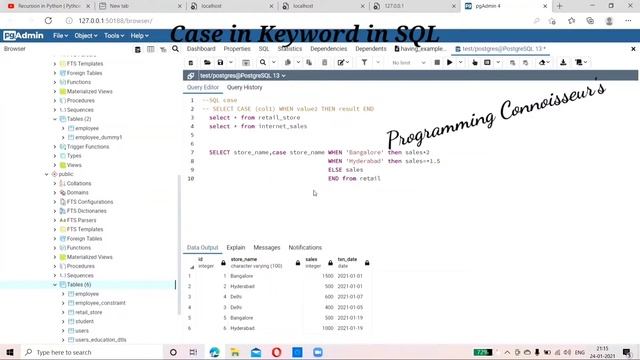Collapse the public schema node
The height and width of the screenshot is (360, 640).
47,174
